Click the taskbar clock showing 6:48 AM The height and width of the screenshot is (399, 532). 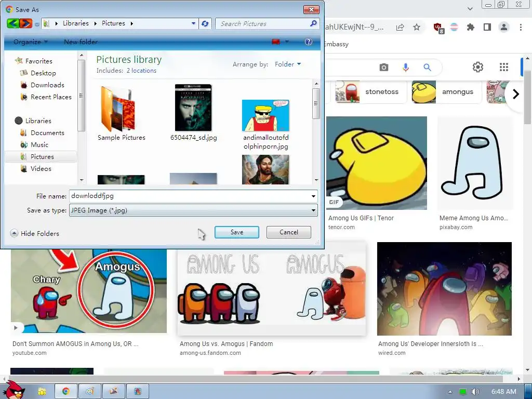click(x=504, y=392)
